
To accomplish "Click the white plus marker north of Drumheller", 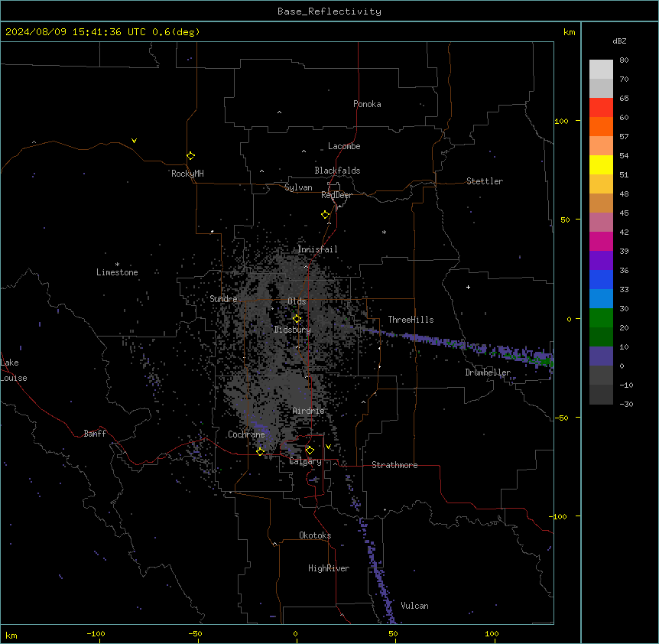I will click(x=468, y=287).
